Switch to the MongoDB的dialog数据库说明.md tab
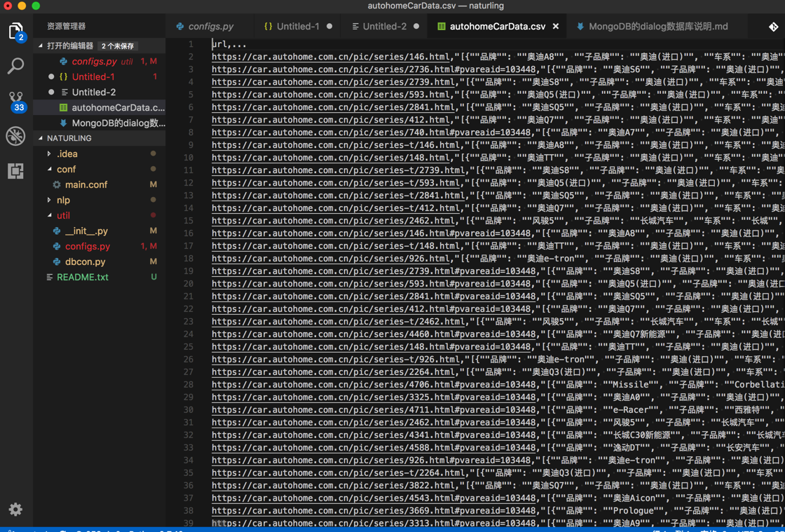785x532 pixels. pos(657,27)
